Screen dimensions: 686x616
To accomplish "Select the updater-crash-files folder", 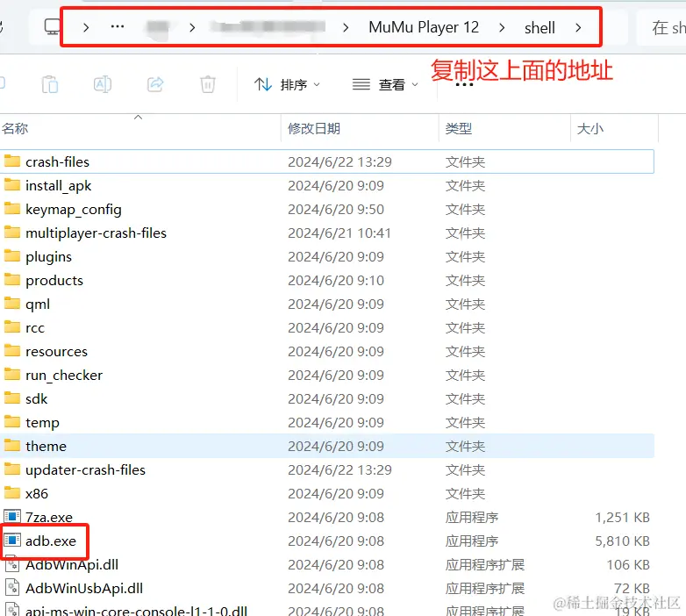I will 327,469.
